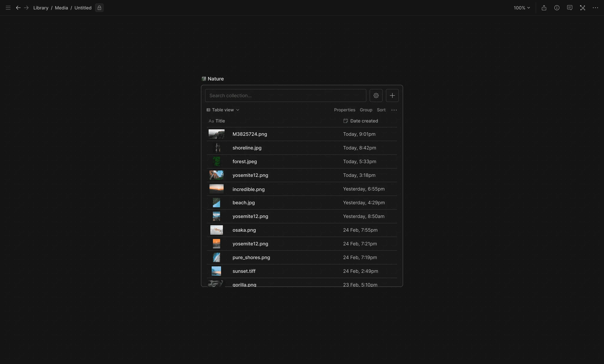Click the Media breadcrumb
This screenshot has width=604, height=364.
(61, 8)
